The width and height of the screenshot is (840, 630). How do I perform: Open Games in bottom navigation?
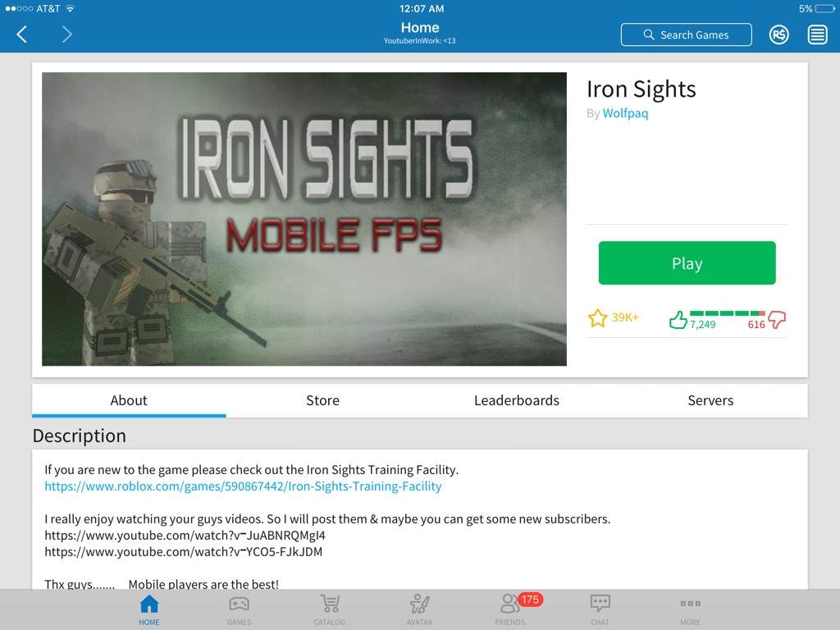click(x=239, y=610)
